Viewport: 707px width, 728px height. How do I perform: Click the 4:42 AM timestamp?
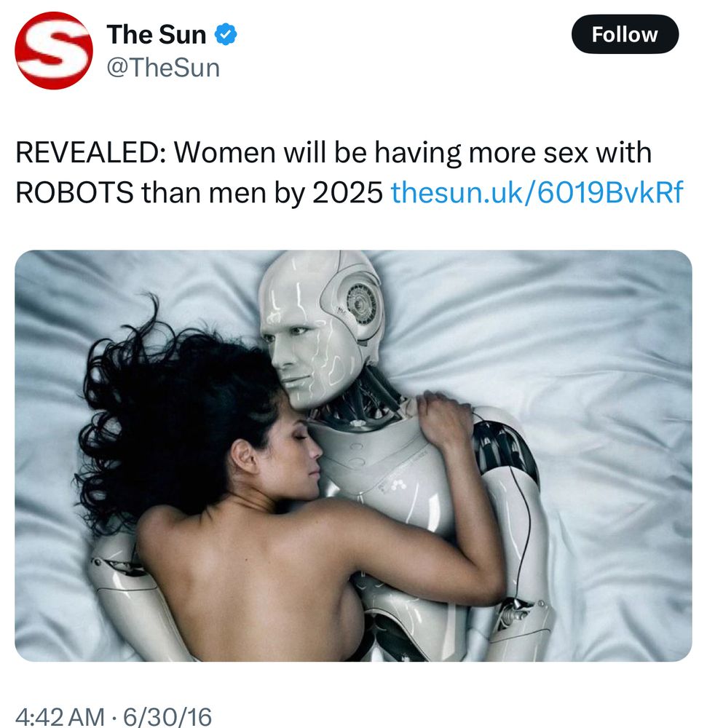pyautogui.click(x=60, y=716)
